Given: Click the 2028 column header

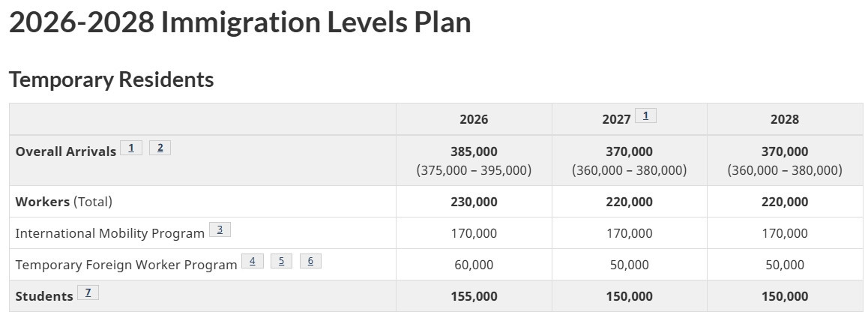Looking at the screenshot, I should pyautogui.click(x=784, y=119).
